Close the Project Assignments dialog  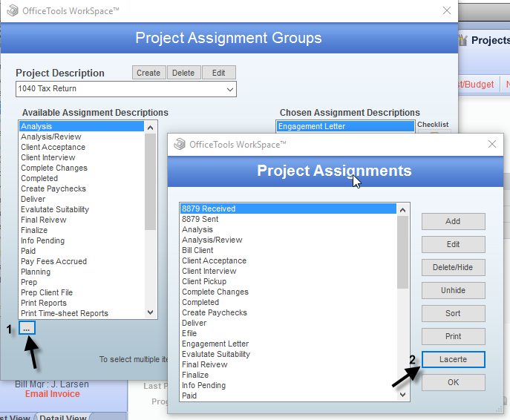pyautogui.click(x=492, y=144)
